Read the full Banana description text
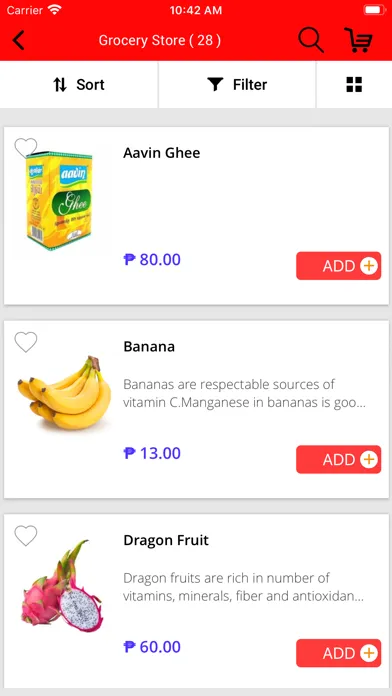 245,394
